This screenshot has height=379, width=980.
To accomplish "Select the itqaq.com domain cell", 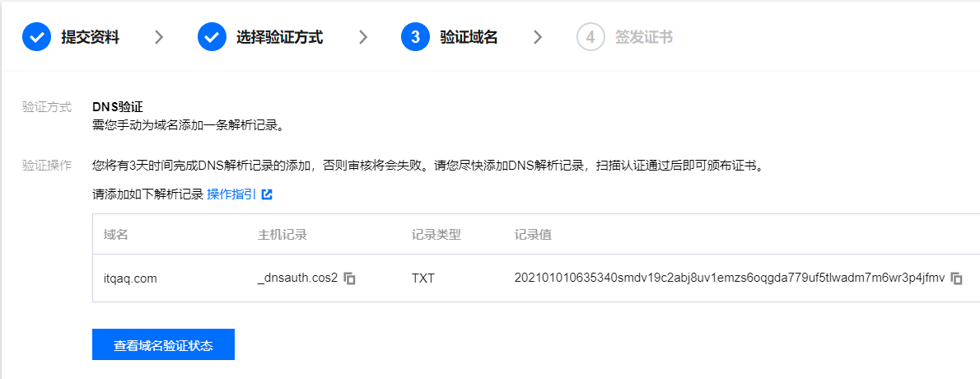I will [130, 278].
